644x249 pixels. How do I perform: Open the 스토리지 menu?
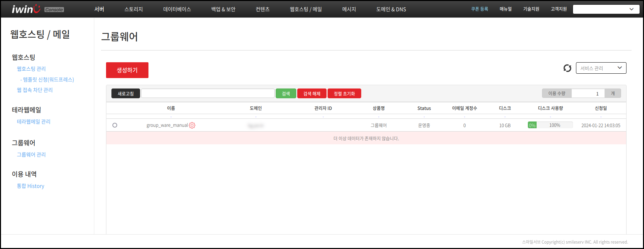(134, 9)
